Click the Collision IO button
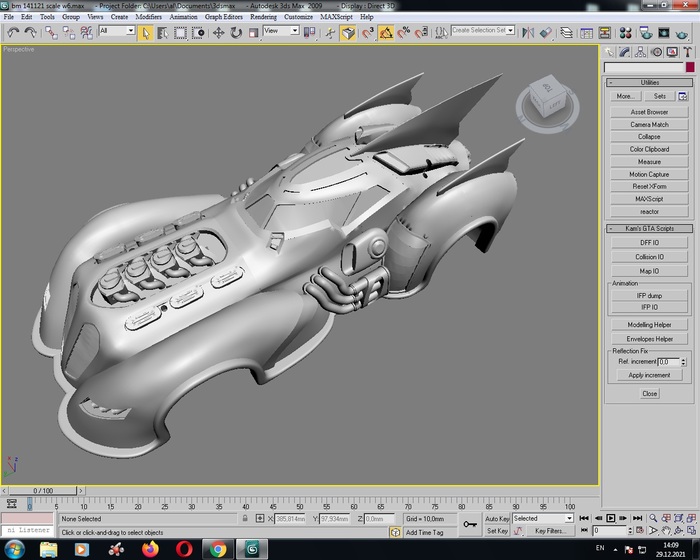Viewport: 700px width, 560px height. [649, 257]
